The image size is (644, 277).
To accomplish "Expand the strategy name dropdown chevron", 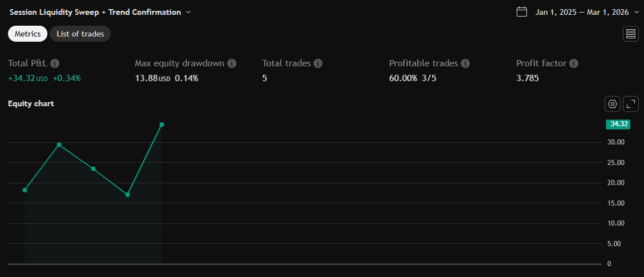I will coord(189,12).
